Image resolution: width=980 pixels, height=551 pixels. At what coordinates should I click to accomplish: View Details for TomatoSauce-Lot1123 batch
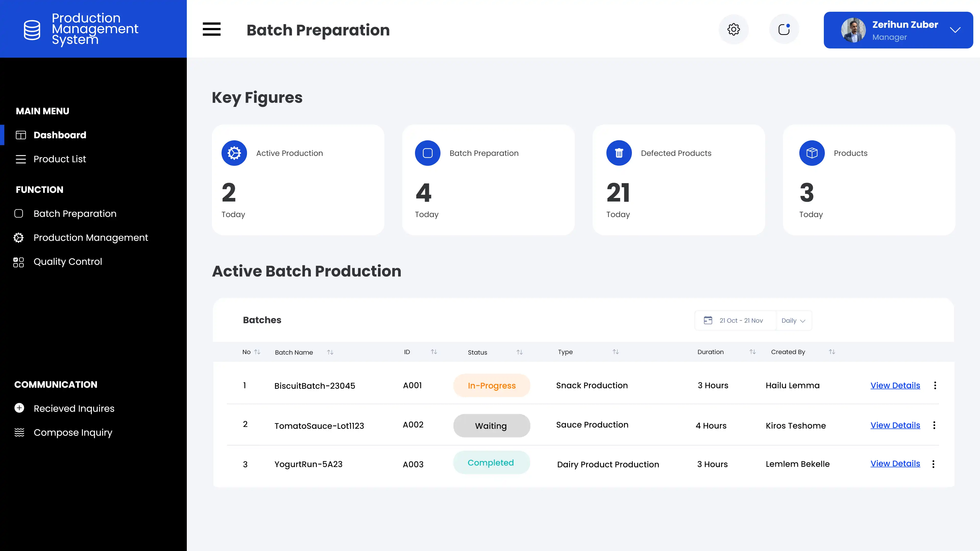pos(895,425)
